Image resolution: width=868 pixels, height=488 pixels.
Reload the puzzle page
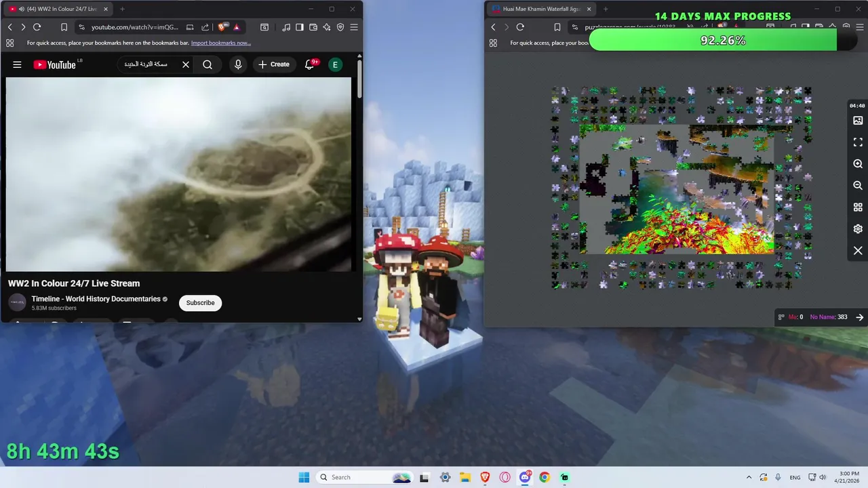tap(520, 27)
